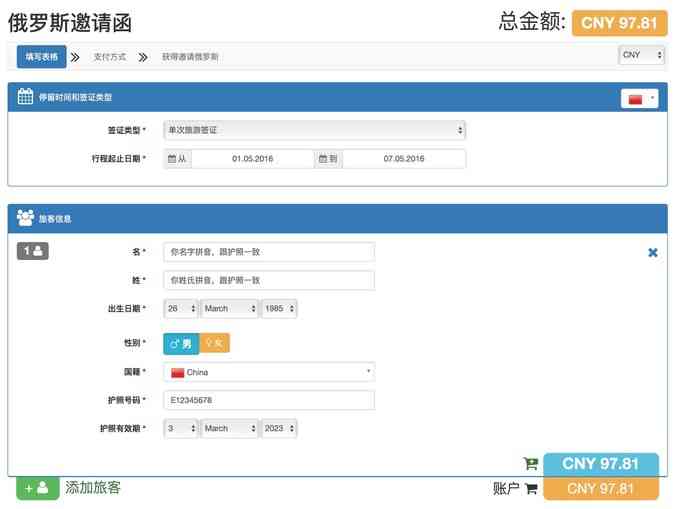Click the green add traveler button
The height and width of the screenshot is (509, 680).
pos(37,488)
